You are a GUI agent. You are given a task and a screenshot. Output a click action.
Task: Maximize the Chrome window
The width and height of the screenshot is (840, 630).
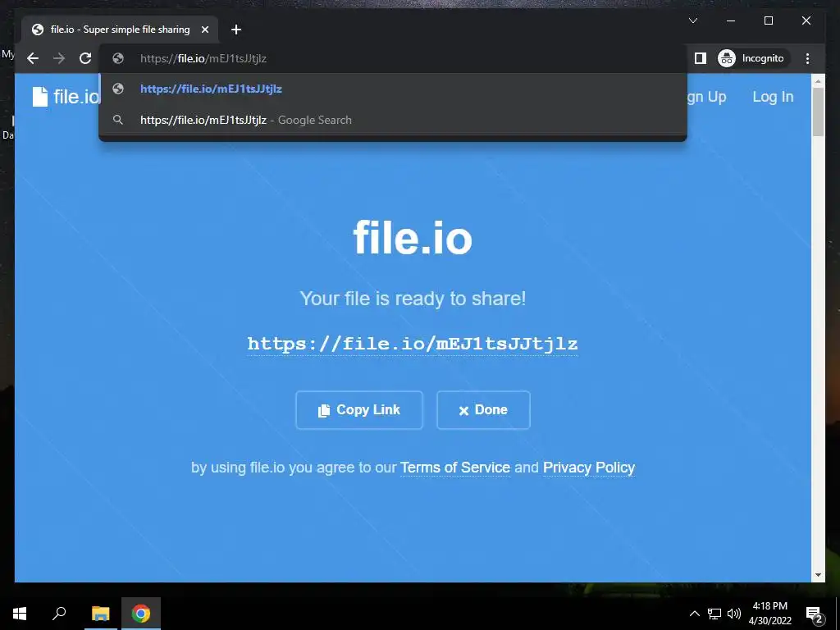pos(768,21)
